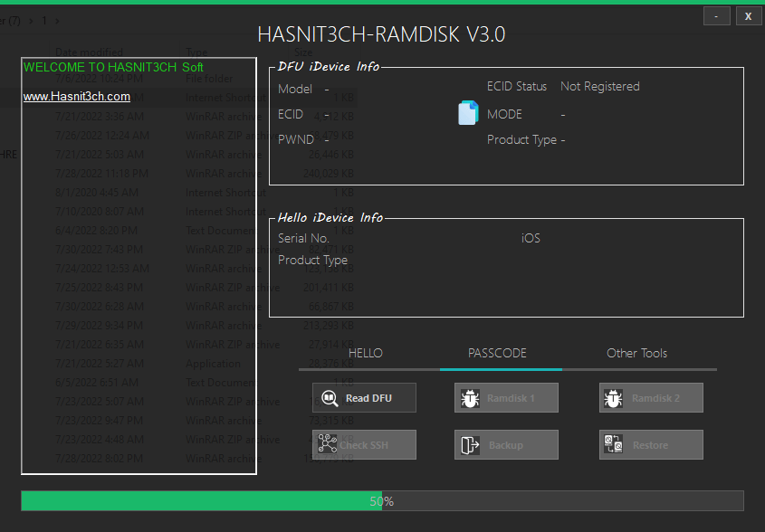Click the Backup button
This screenshot has width=765, height=532.
(x=506, y=444)
